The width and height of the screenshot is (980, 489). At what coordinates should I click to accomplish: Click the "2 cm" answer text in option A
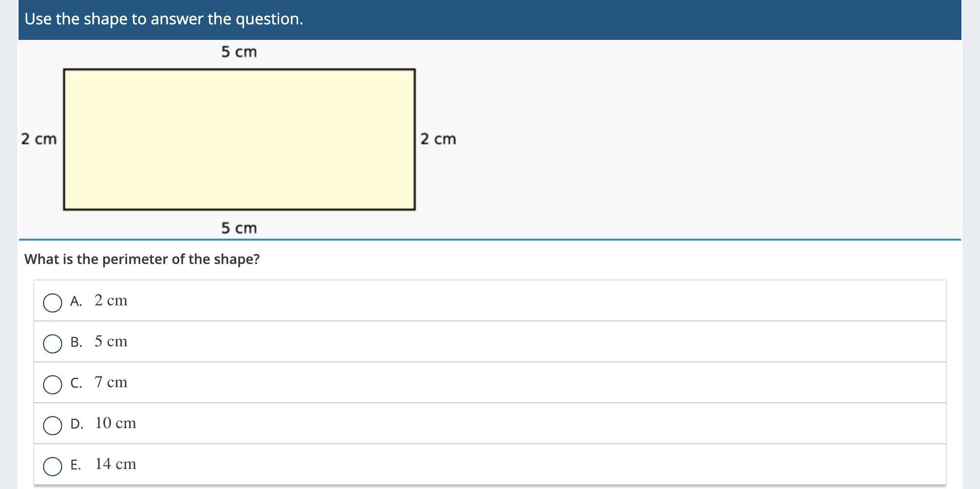pos(111,301)
